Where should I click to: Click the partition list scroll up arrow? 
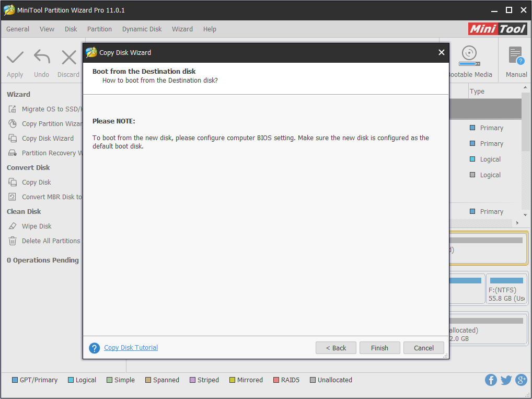[525, 88]
